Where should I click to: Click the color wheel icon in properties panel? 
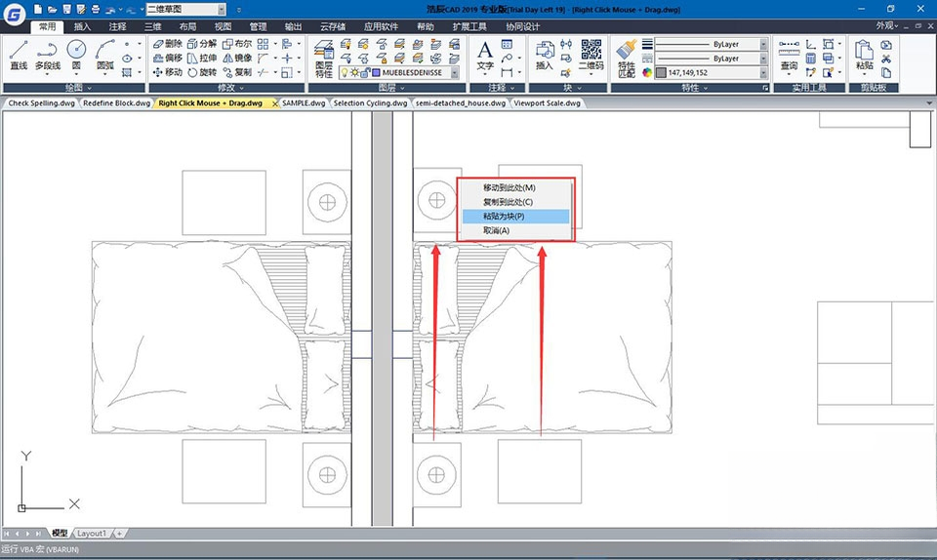647,73
